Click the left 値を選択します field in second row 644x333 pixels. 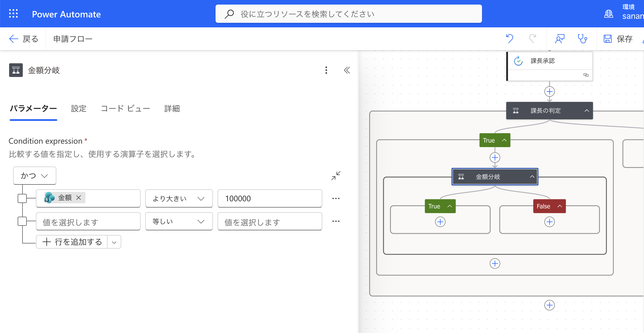point(88,221)
